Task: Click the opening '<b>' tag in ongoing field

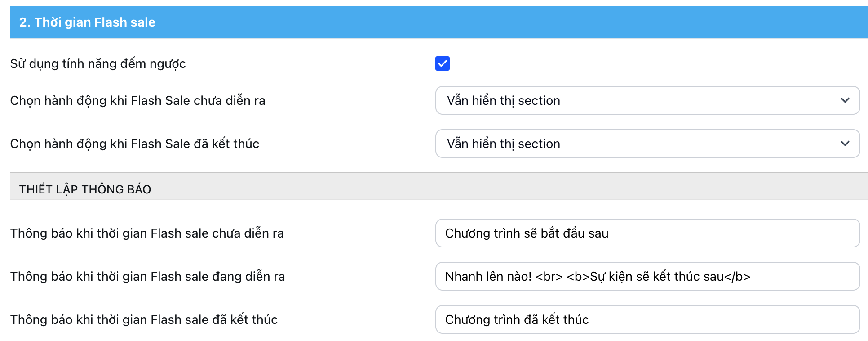Action: (578, 276)
